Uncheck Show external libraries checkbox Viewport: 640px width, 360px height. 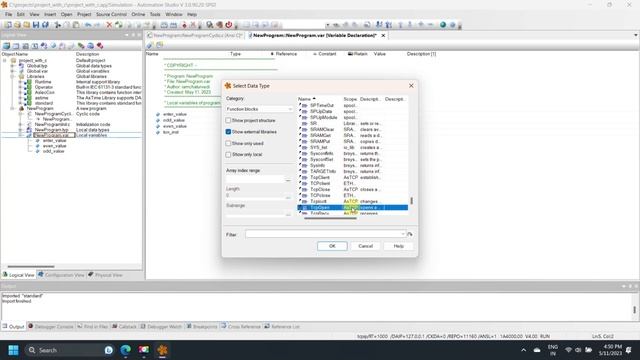(228, 132)
